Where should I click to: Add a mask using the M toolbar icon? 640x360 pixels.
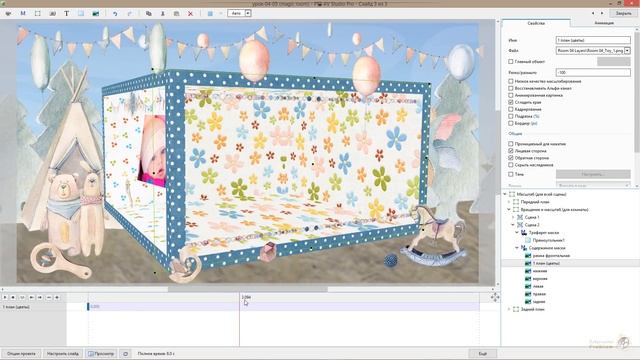[23, 13]
